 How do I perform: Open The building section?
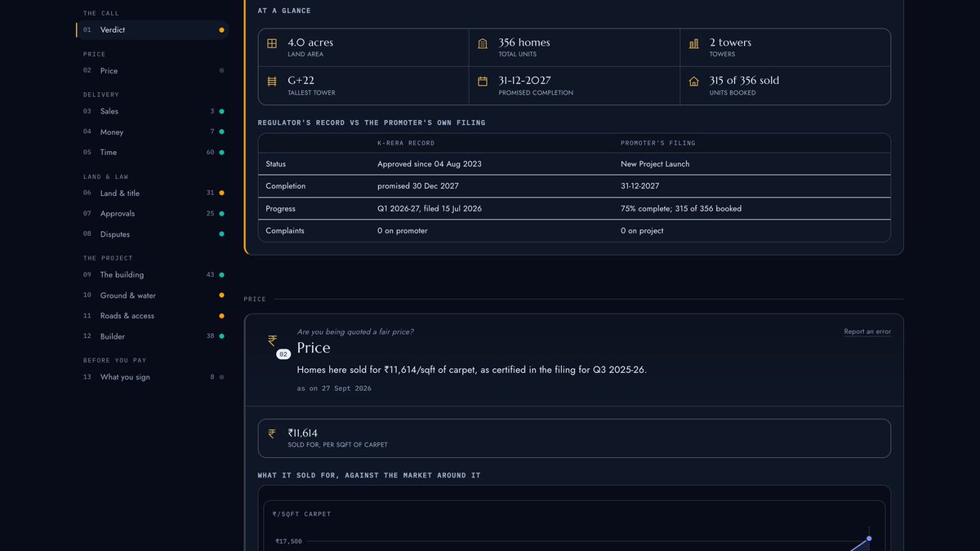[152, 275]
